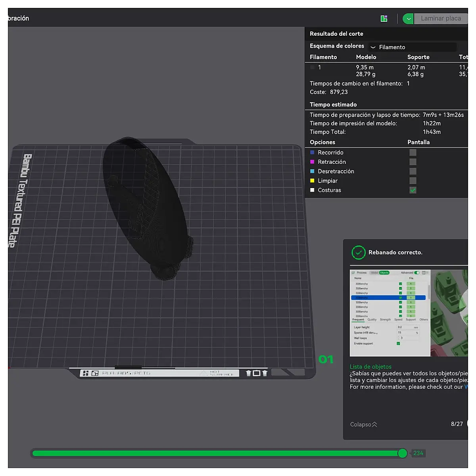
Task: Click the Modelo column header
Action: point(366,57)
